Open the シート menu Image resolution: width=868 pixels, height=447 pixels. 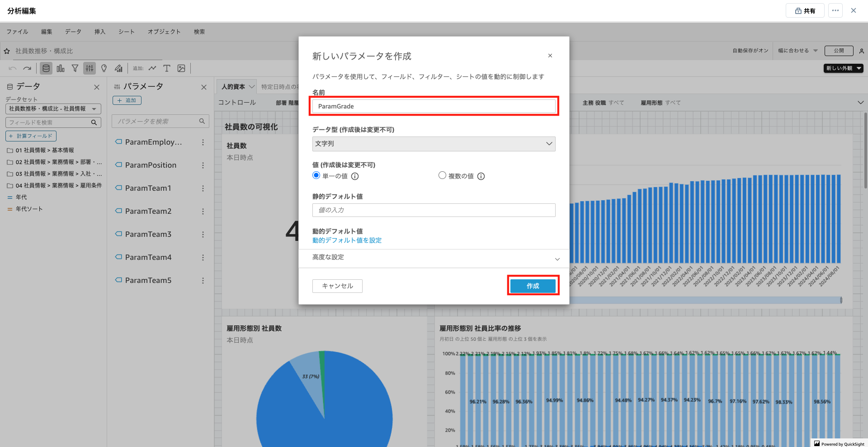(x=126, y=32)
